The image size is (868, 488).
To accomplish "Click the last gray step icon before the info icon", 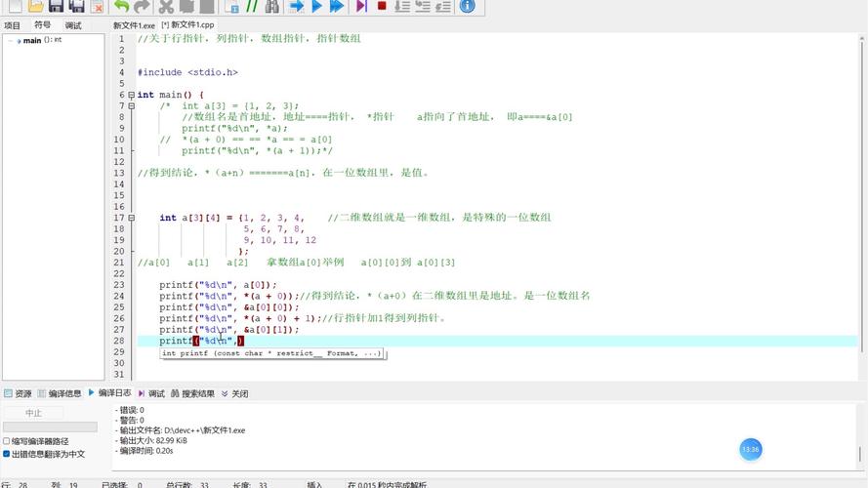I will [443, 6].
